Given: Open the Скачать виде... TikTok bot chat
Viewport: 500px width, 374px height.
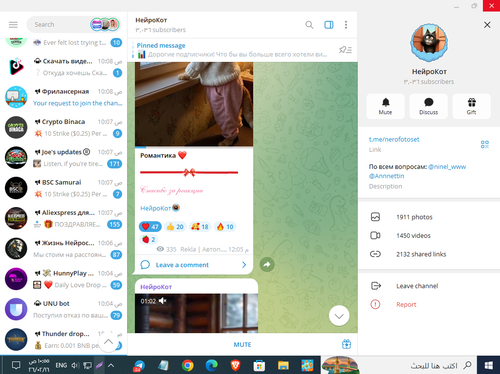Looking at the screenshot, I should click(63, 67).
